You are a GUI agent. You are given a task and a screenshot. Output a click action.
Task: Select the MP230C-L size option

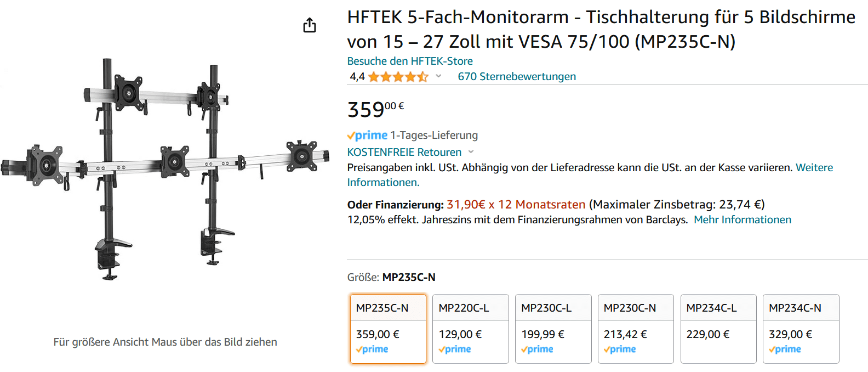click(553, 328)
